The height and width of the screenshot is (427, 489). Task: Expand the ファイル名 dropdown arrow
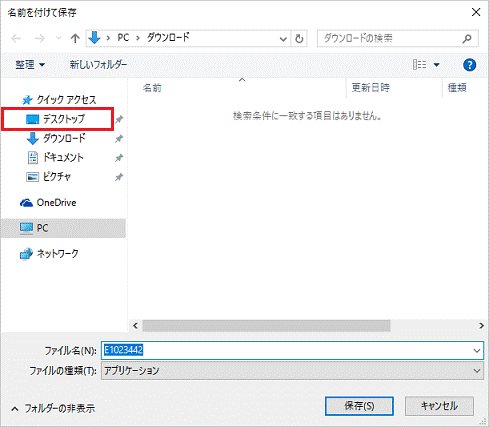pos(477,351)
